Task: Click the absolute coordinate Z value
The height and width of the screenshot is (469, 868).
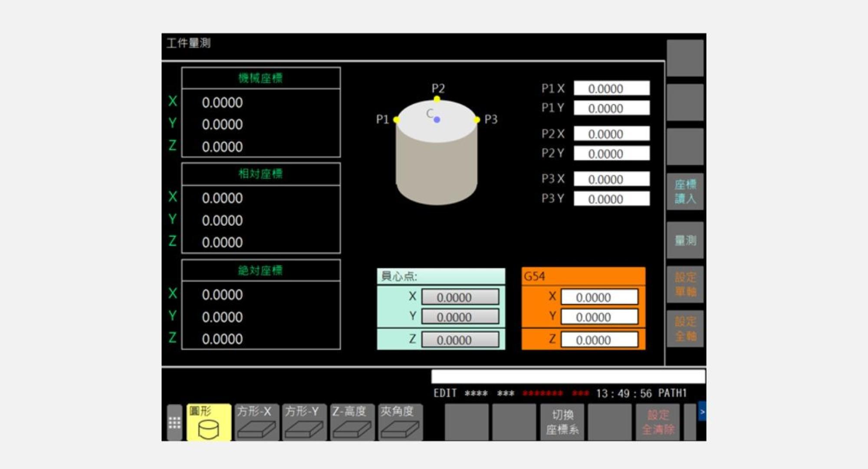Action: [x=222, y=339]
